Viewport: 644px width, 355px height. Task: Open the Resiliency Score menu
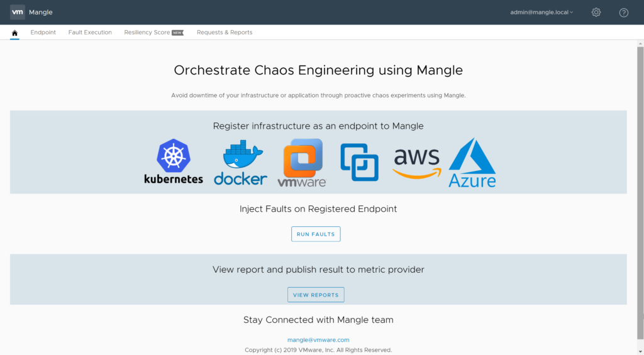tap(147, 33)
